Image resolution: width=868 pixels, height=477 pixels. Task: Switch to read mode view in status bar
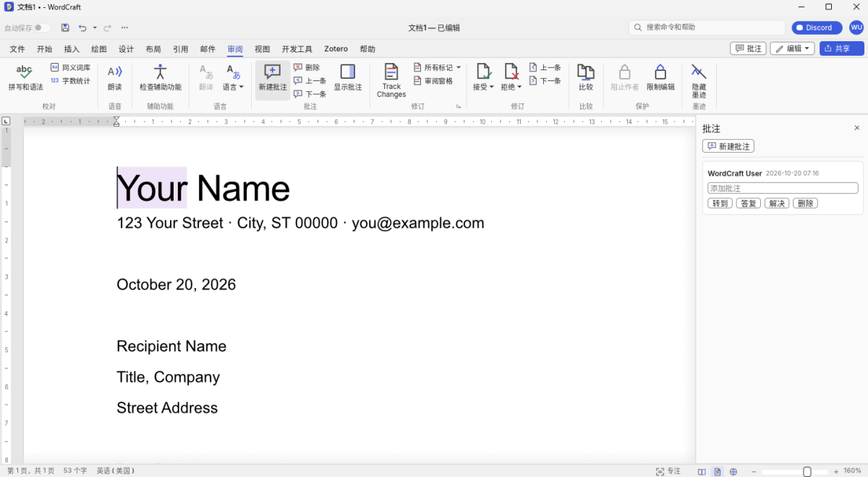[702, 471]
